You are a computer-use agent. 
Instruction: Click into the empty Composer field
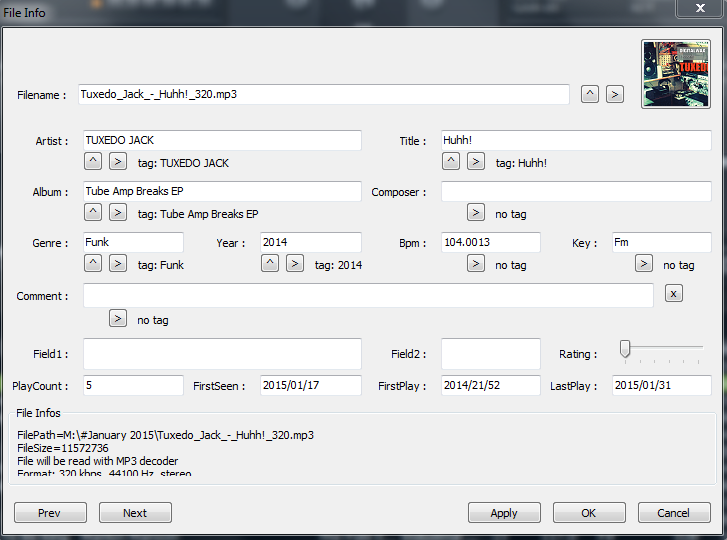576,191
